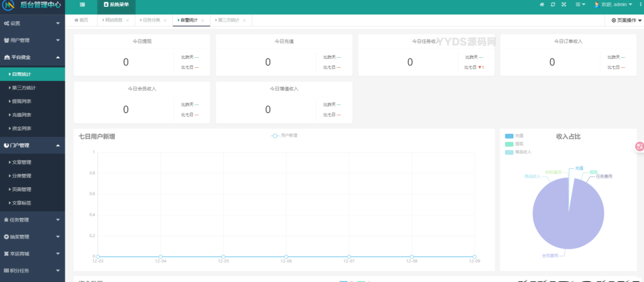Click the sidebar collapse hamburger icon
The height and width of the screenshot is (282, 644).
[82, 4]
